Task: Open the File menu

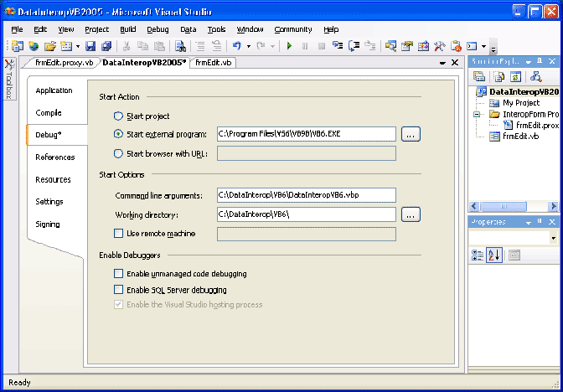Action: pos(17,29)
